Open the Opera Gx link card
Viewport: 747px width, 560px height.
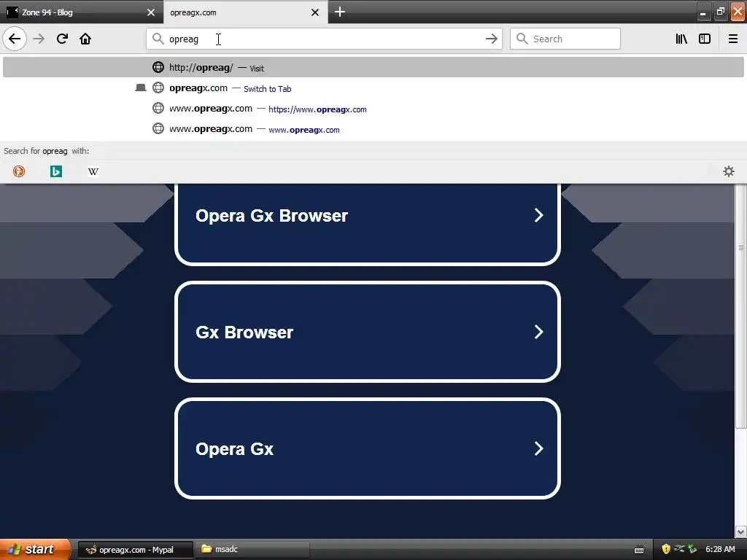click(368, 448)
